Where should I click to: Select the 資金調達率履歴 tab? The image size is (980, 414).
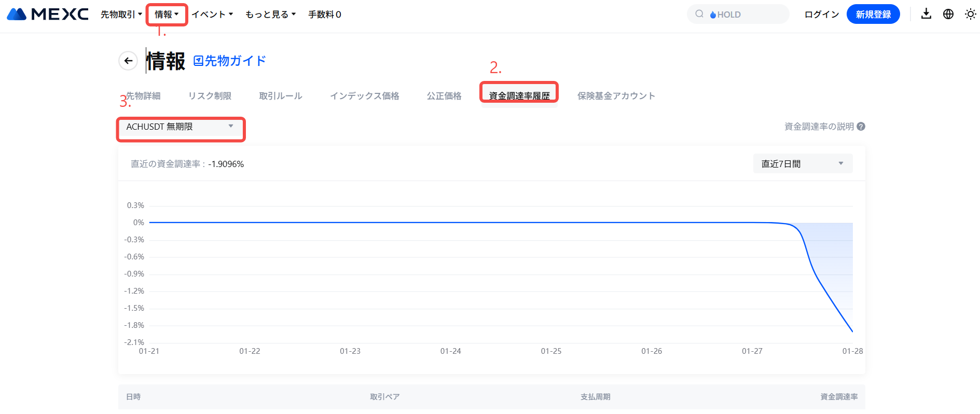[519, 96]
